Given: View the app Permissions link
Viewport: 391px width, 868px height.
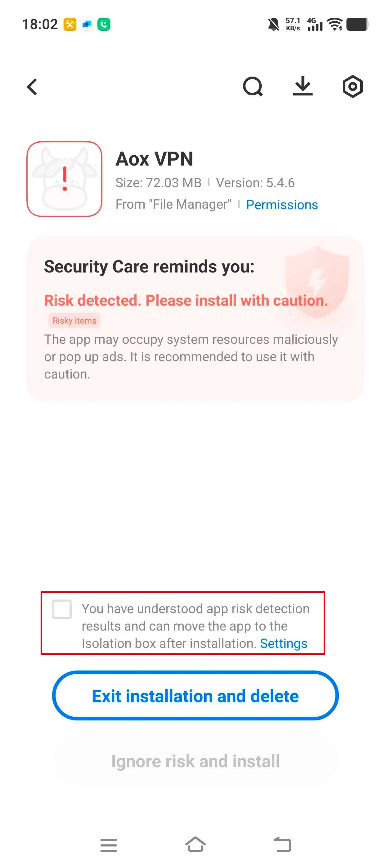Looking at the screenshot, I should pos(282,205).
